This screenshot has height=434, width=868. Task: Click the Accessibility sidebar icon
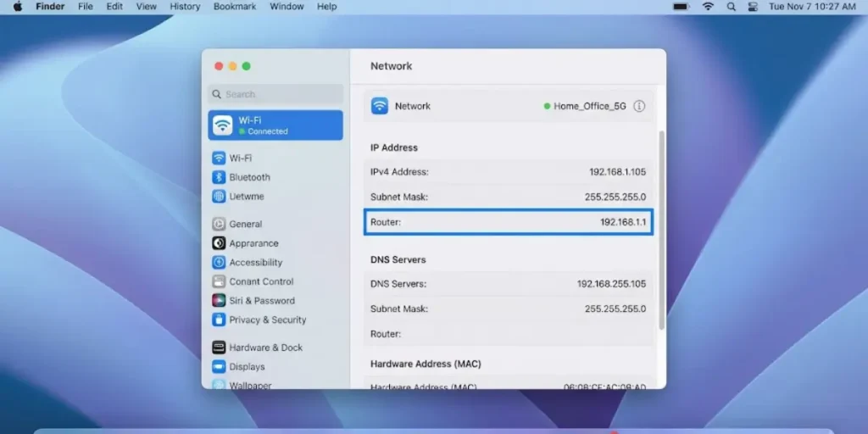tap(219, 263)
